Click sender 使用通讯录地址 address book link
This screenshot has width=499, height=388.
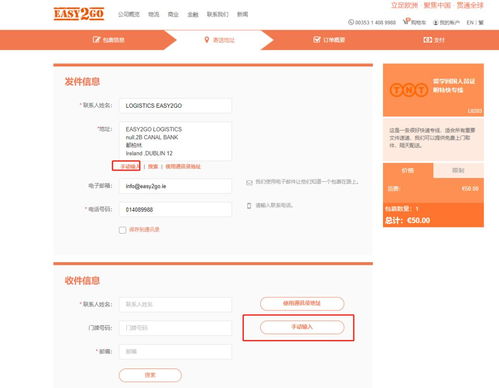coord(183,166)
